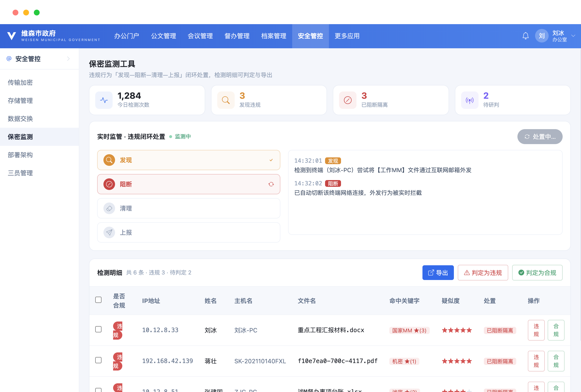Select the 阻断 process step

coord(189,184)
